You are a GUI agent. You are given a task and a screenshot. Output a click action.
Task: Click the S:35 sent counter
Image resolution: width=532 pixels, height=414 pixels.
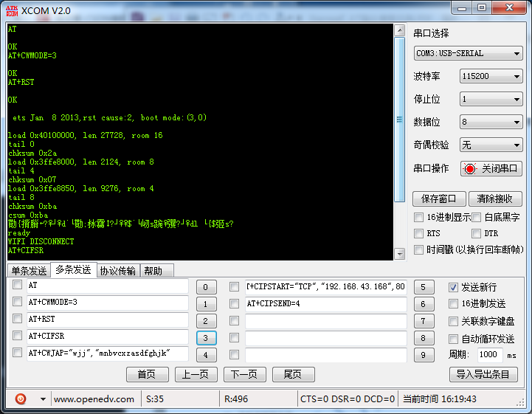[x=155, y=399]
